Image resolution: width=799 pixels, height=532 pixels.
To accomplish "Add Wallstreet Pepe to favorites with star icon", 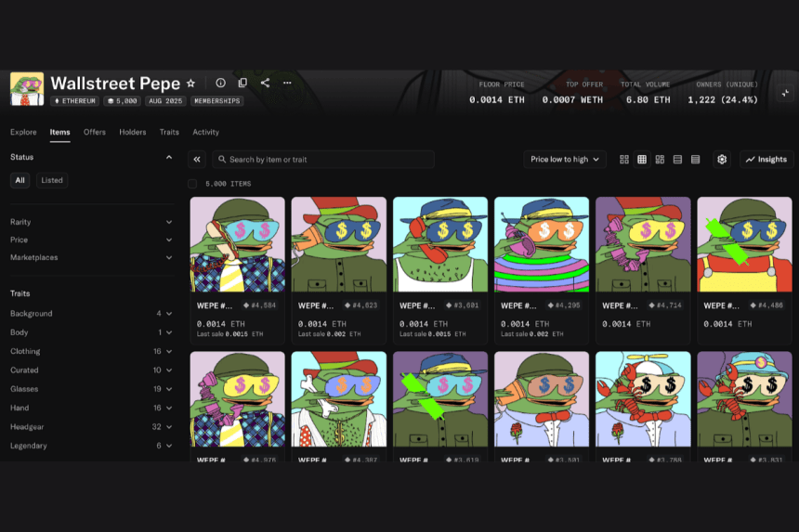I will (191, 83).
